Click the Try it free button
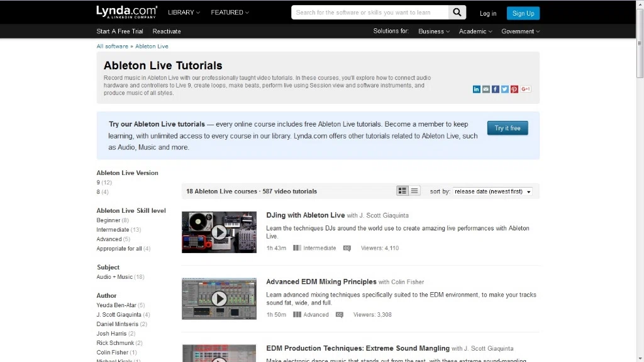644x362 pixels. 508,128
